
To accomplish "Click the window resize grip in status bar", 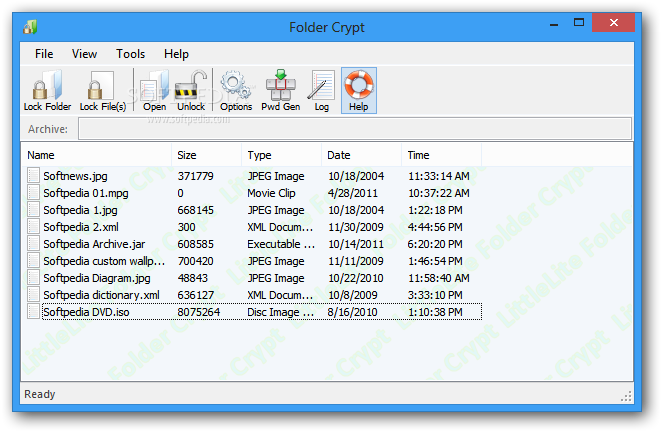I will click(626, 396).
